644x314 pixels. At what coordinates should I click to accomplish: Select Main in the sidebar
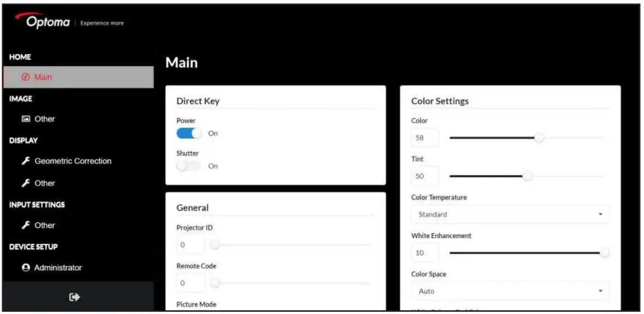[x=43, y=78]
